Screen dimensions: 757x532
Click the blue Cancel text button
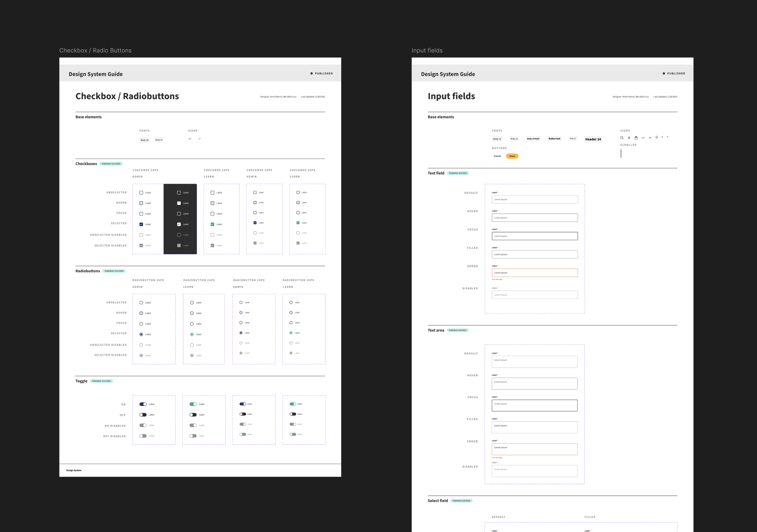497,156
